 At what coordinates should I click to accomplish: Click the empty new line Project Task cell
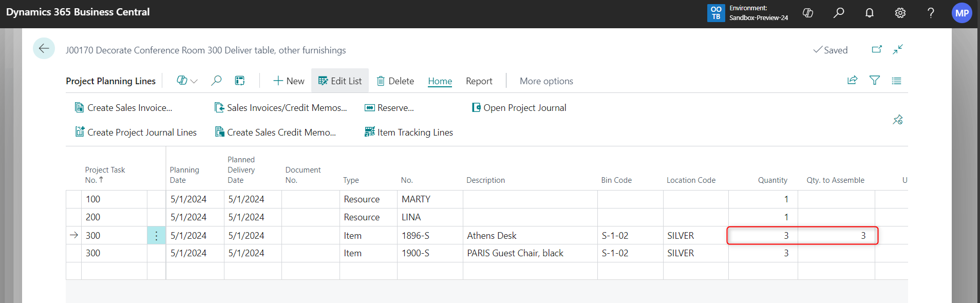(x=114, y=271)
